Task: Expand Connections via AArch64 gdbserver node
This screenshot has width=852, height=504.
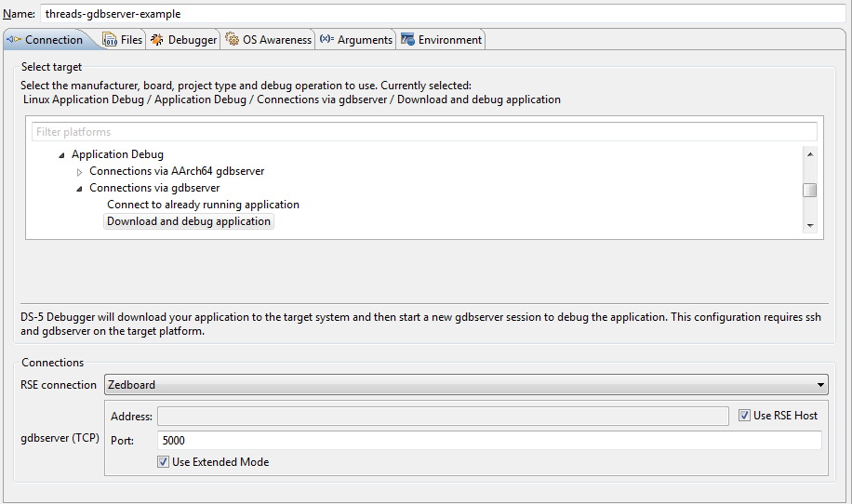Action: point(80,172)
